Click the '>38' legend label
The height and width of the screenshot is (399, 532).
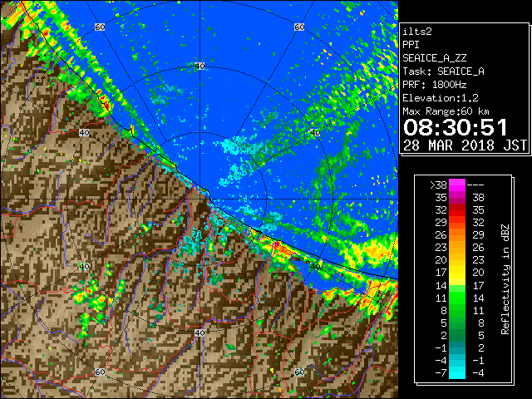click(x=438, y=185)
